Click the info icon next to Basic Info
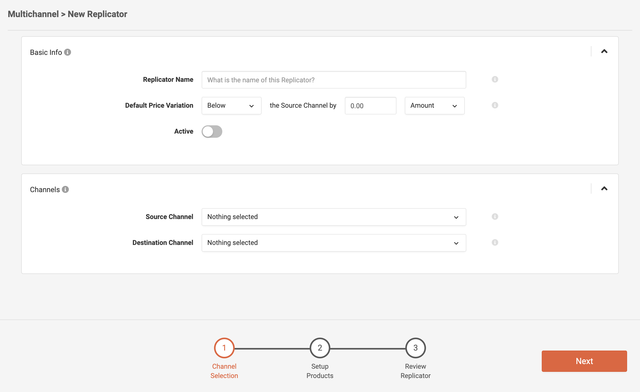Viewport: 640px width, 392px height. (x=67, y=52)
